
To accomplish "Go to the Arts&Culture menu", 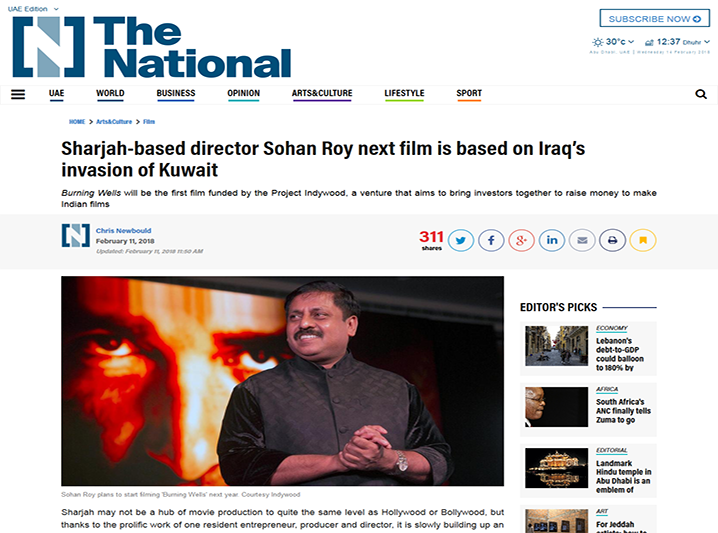I will point(322,94).
